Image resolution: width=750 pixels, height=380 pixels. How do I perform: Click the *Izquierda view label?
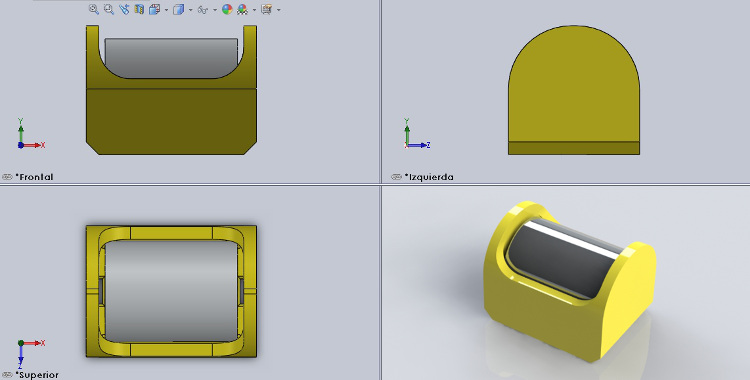click(x=429, y=177)
